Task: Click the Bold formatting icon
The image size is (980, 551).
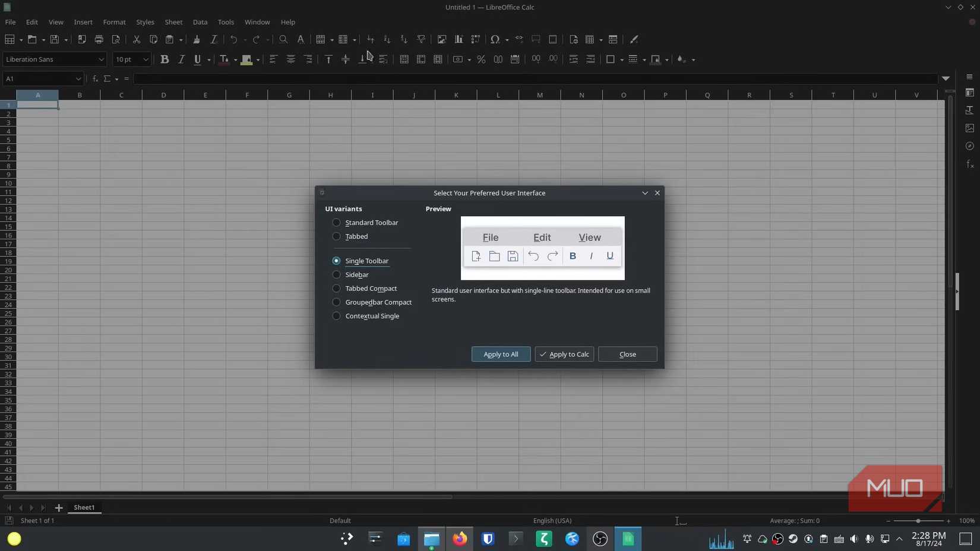Action: (x=165, y=59)
